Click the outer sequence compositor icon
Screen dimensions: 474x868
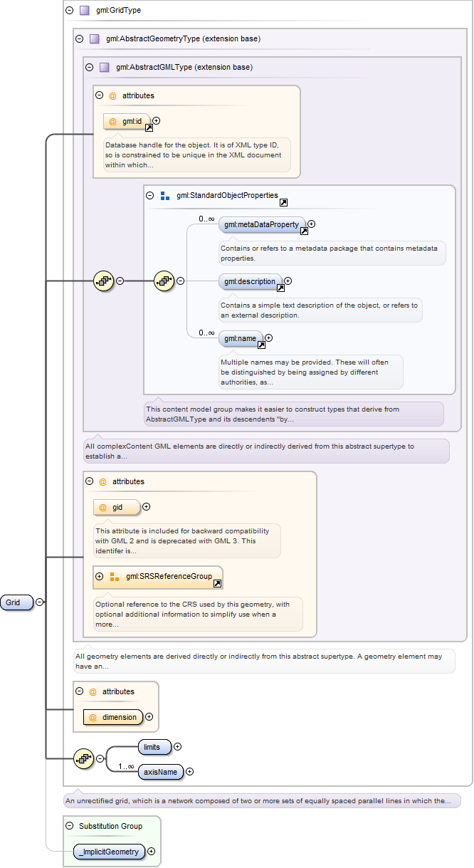point(104,281)
